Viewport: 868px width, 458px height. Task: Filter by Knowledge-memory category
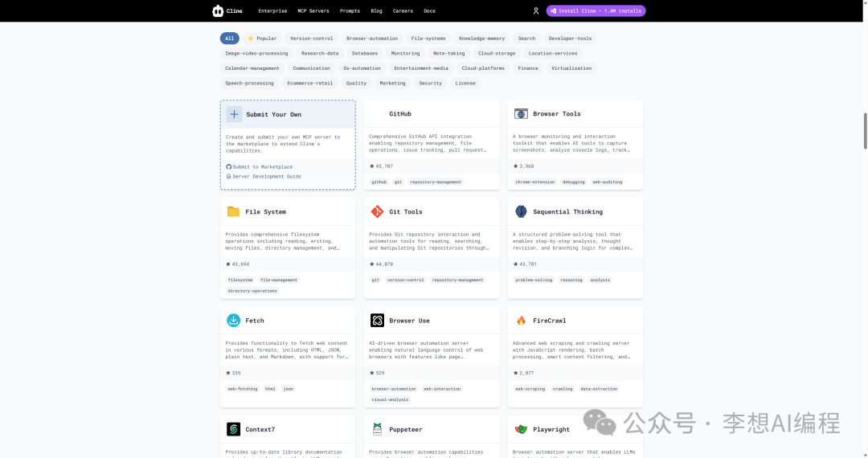[x=481, y=39]
